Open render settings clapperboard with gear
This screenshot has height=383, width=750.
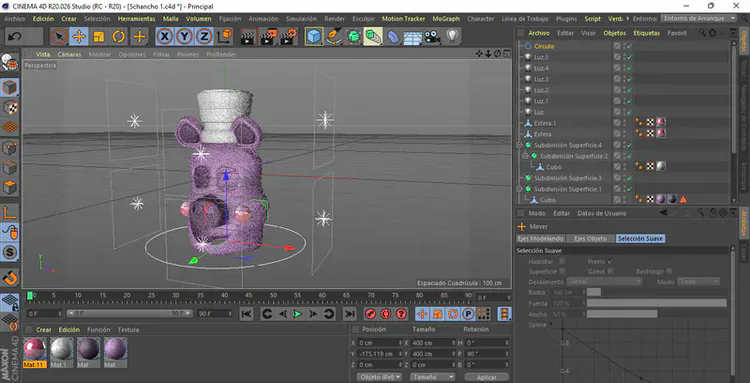point(288,36)
